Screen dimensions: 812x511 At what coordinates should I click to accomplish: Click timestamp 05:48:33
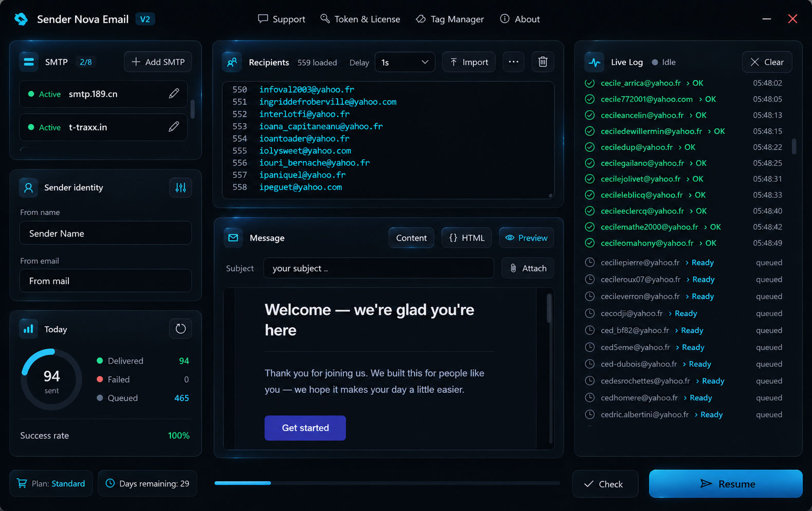pyautogui.click(x=767, y=195)
